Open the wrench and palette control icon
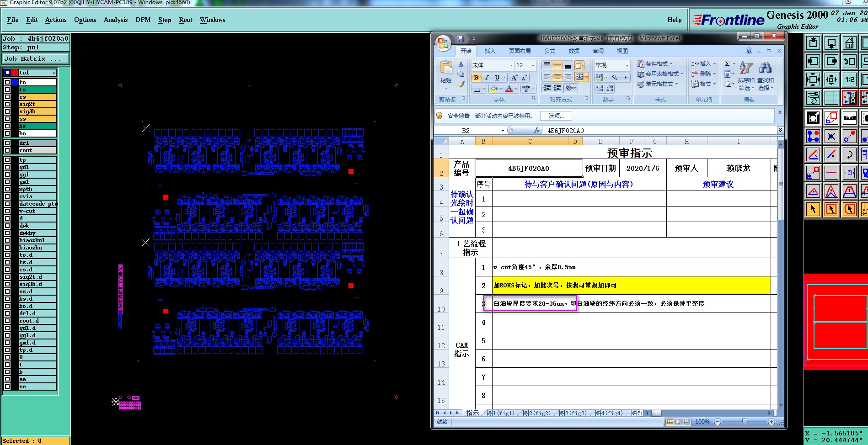Image resolution: width=868 pixels, height=445 pixels. pyautogui.click(x=813, y=98)
